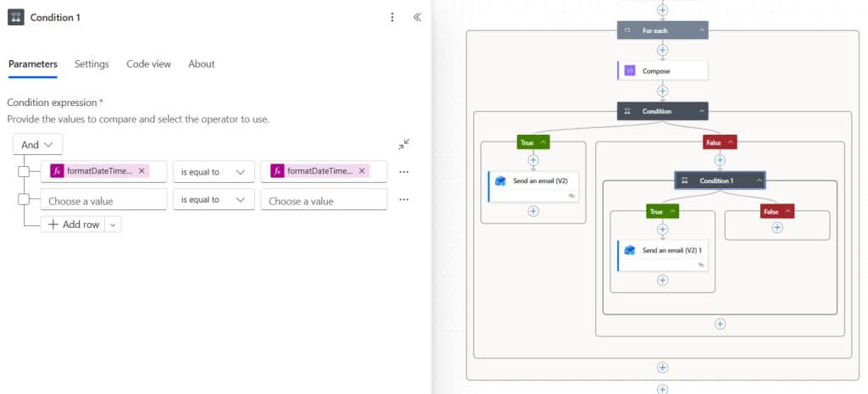Viewport: 868px width, 394px height.
Task: Remove the right formatDateTime token
Action: 362,171
